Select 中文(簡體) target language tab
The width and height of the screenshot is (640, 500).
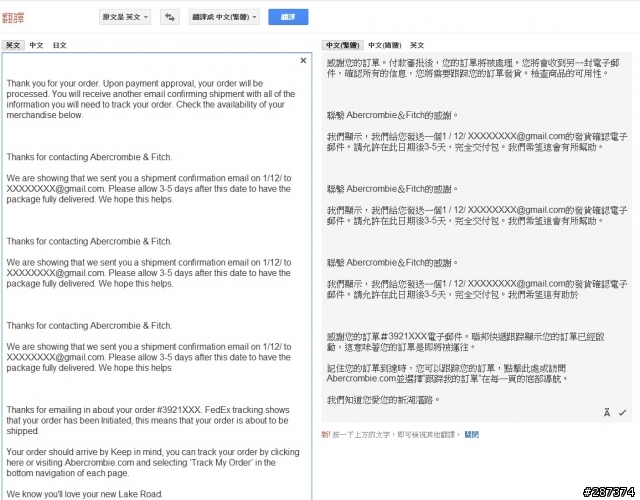(385, 45)
